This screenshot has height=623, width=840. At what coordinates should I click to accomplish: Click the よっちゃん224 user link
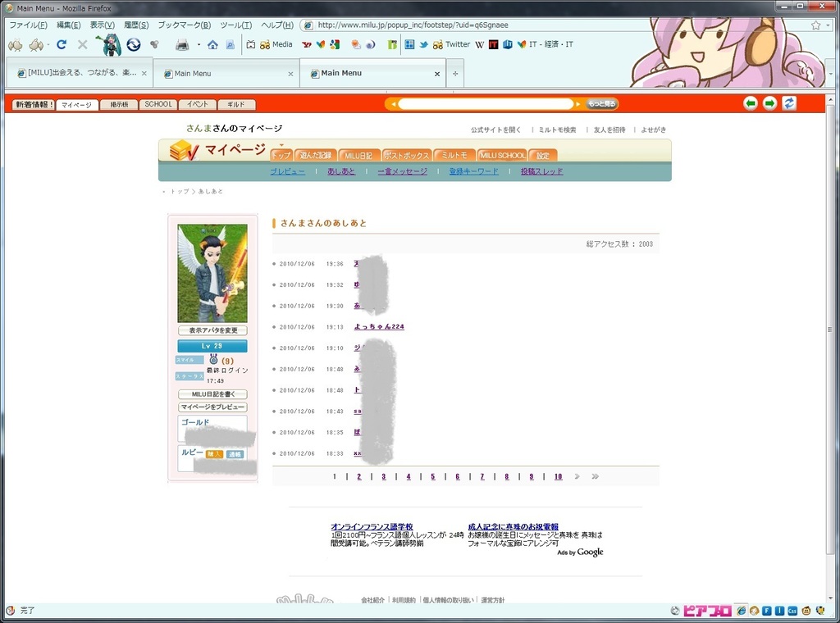(x=379, y=326)
